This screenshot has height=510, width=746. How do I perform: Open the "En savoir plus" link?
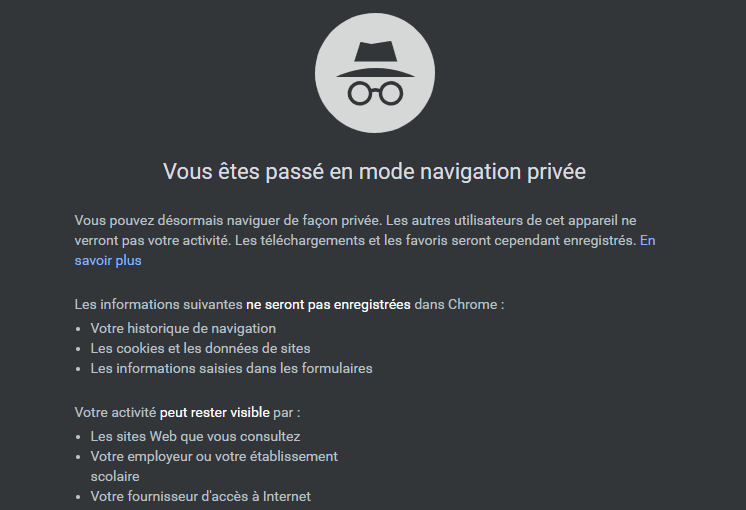point(108,260)
